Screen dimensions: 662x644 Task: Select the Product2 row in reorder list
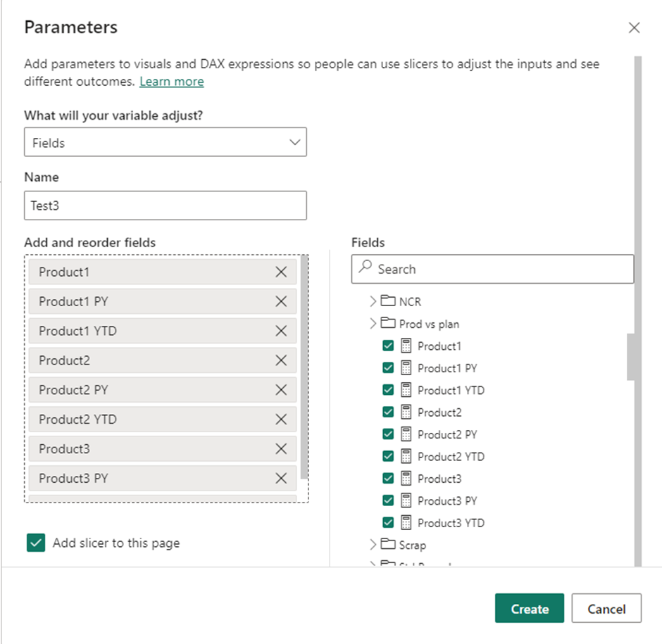[x=163, y=360]
